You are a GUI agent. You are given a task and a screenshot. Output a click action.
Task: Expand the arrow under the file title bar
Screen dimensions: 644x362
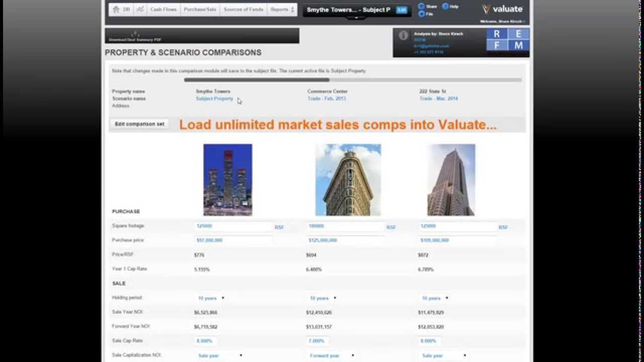(356, 18)
